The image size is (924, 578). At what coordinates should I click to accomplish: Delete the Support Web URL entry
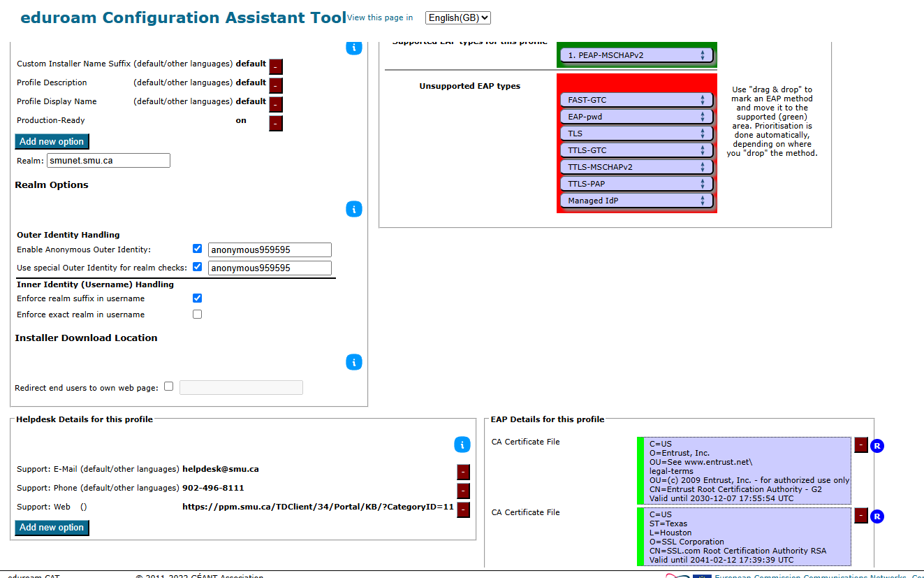[x=463, y=510]
